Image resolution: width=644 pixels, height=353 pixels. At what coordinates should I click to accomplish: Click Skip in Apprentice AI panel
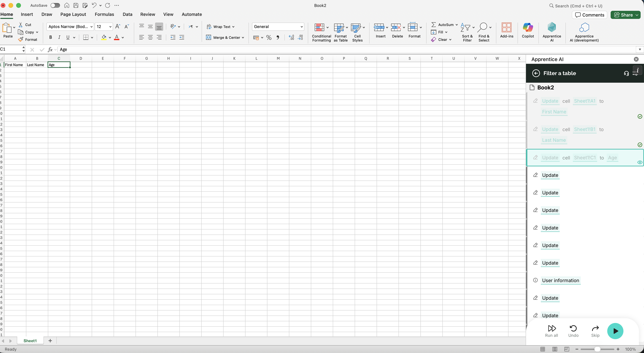(595, 331)
